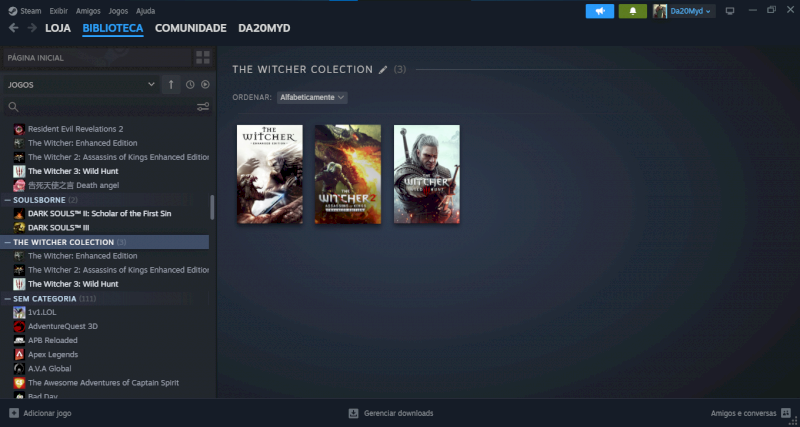Open the Da20Myd account dropdown
The width and height of the screenshot is (800, 427).
[684, 11]
